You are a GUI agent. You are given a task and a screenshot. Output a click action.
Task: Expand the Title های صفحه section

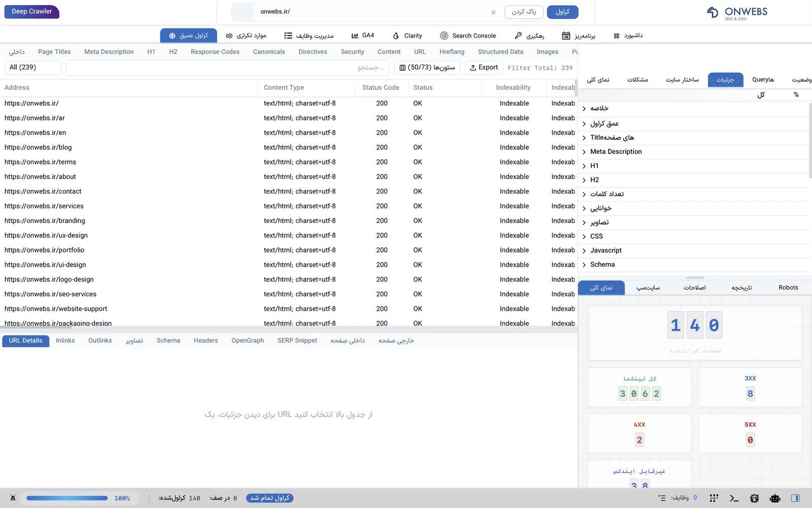[x=693, y=138]
